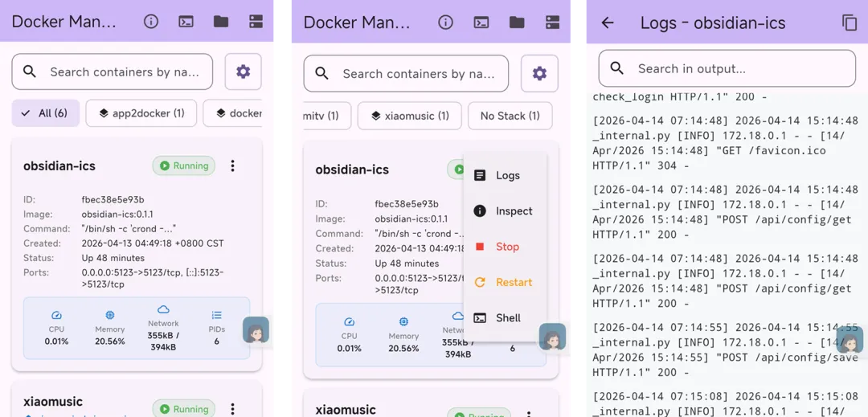
Task: Choose Logs from the container menu
Action: click(505, 175)
